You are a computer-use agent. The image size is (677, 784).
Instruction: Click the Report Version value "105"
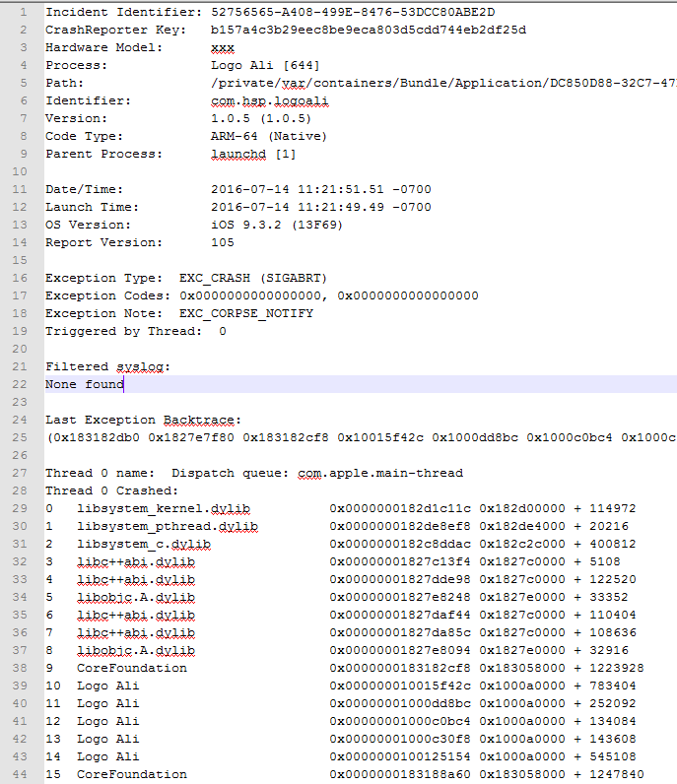(x=223, y=242)
